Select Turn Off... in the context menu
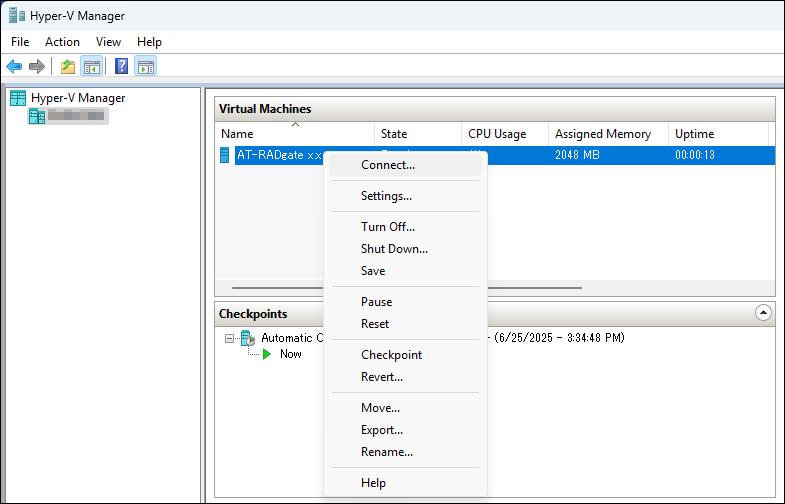The height and width of the screenshot is (504, 785). (388, 227)
